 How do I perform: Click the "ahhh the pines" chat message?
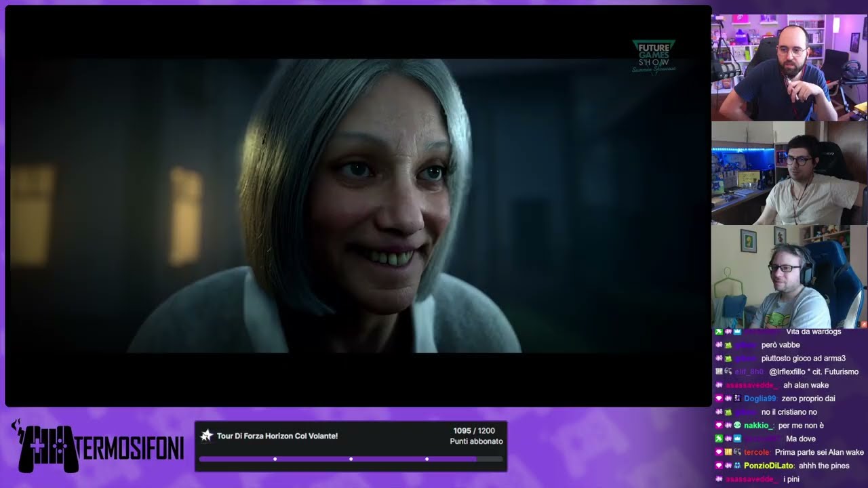point(824,466)
